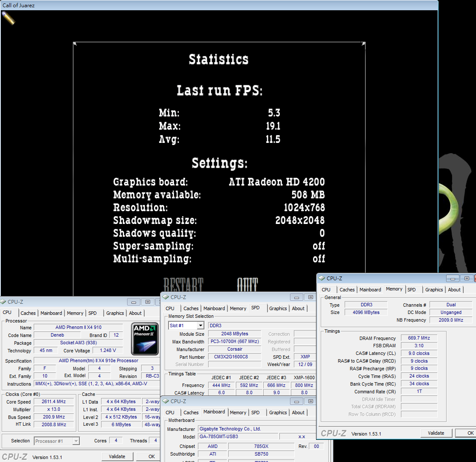Switch to Caches tab in CPU window
This screenshot has width=476, height=462.
28,313
